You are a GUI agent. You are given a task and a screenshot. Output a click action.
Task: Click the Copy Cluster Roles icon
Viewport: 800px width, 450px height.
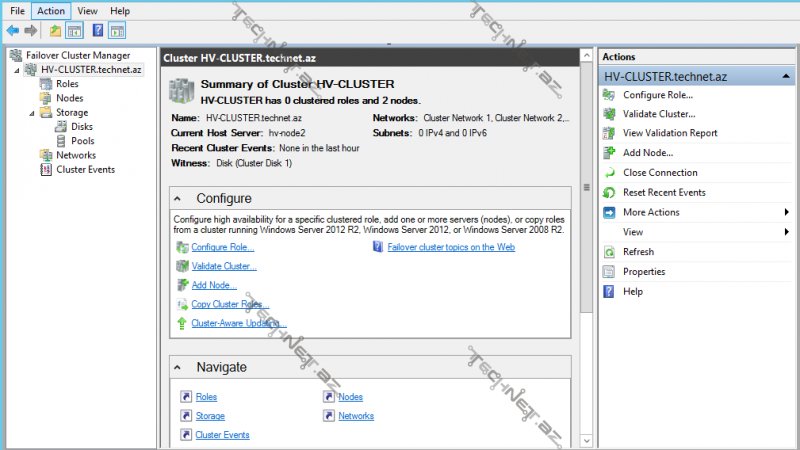point(182,304)
